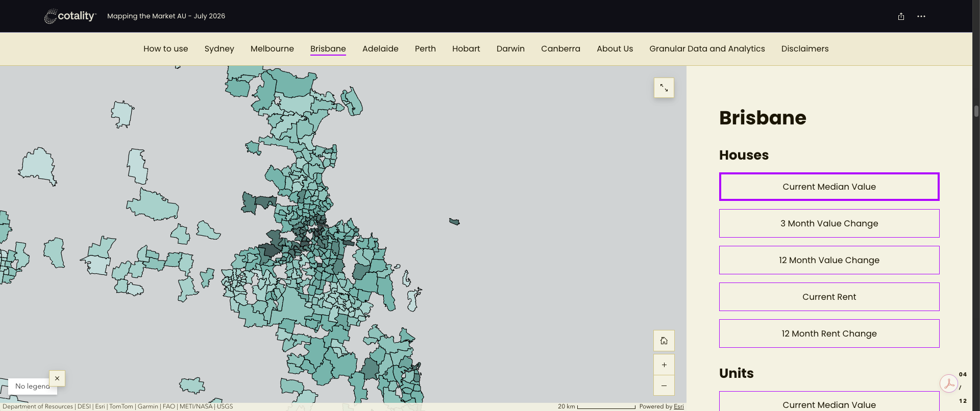Viewport: 980px width, 411px height.
Task: Open the three-dots more options menu
Action: (x=921, y=16)
